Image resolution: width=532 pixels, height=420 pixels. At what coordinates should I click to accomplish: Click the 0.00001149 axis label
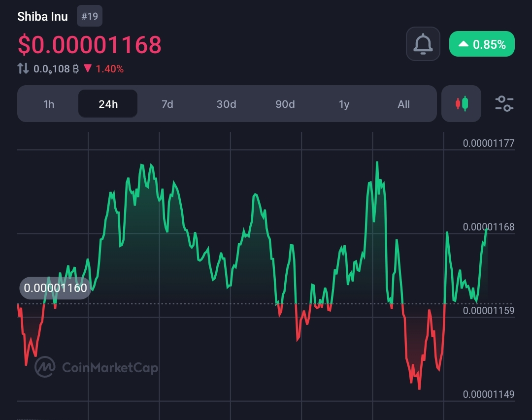pos(489,394)
